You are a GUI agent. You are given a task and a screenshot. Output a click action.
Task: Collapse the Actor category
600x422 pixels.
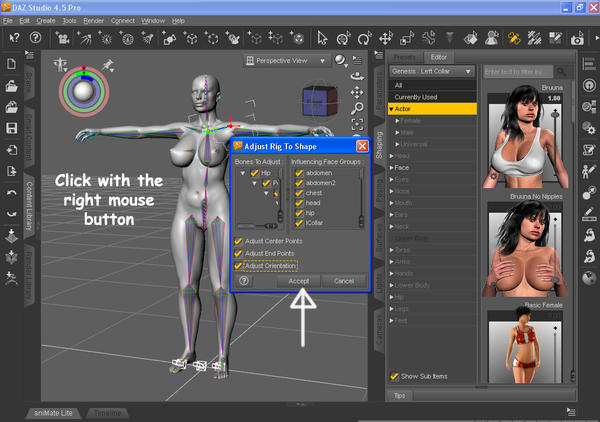(x=391, y=109)
